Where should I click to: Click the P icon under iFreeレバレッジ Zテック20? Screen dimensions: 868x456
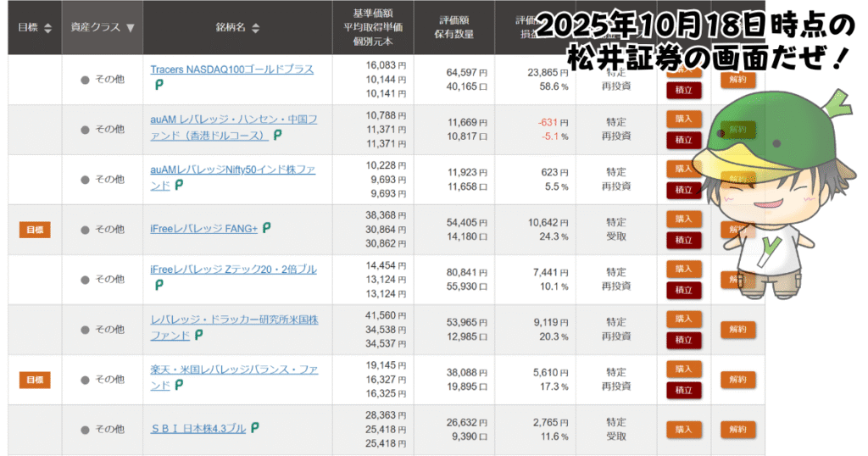(x=159, y=285)
